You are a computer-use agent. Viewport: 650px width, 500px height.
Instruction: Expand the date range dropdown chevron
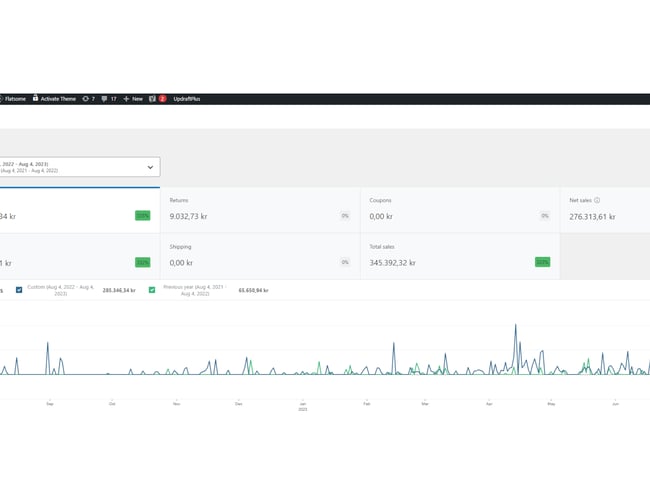(x=150, y=167)
